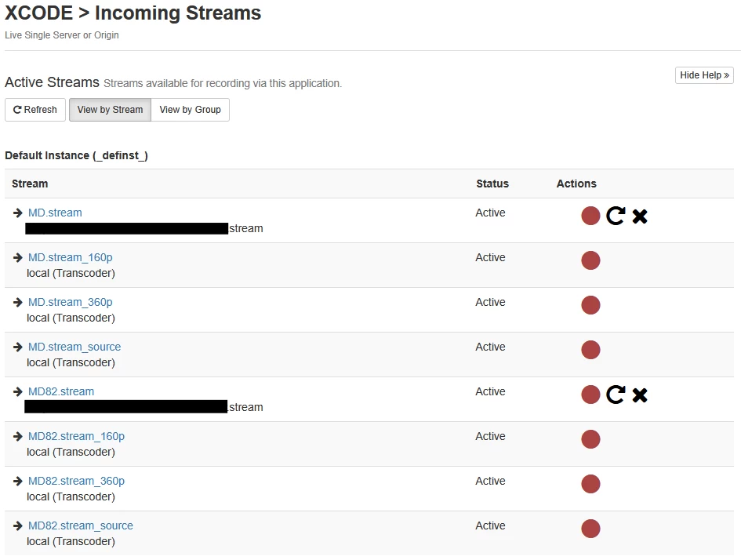Start recording the MD.stream stream
Image resolution: width=741 pixels, height=560 pixels.
(x=590, y=216)
